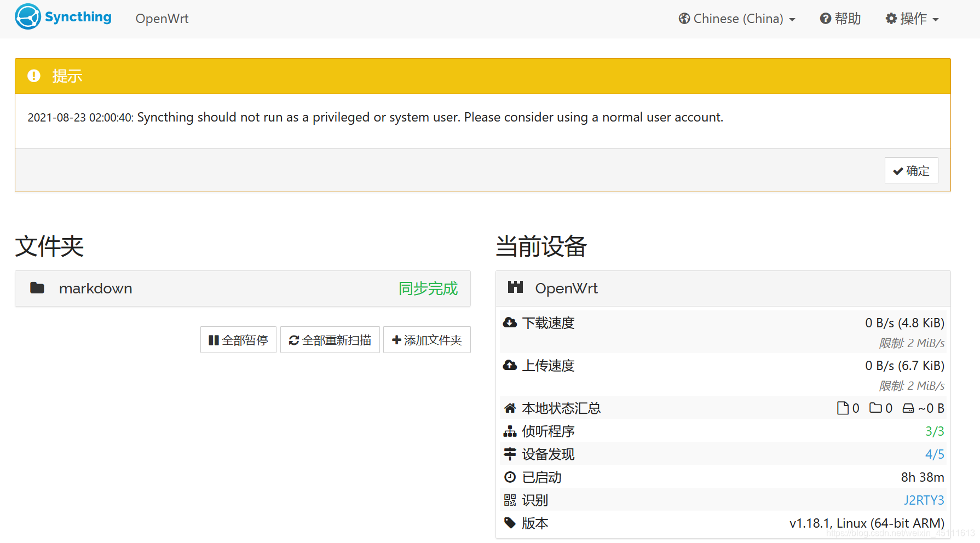The image size is (980, 543).
Task: Click the 8h 38m uptime value
Action: tap(923, 477)
